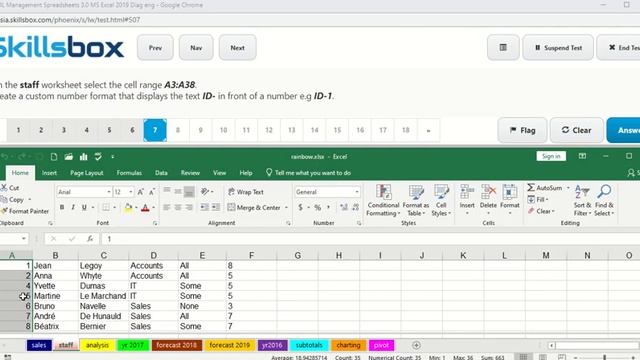
Task: Increase the font size
Action: pyautogui.click(x=140, y=192)
